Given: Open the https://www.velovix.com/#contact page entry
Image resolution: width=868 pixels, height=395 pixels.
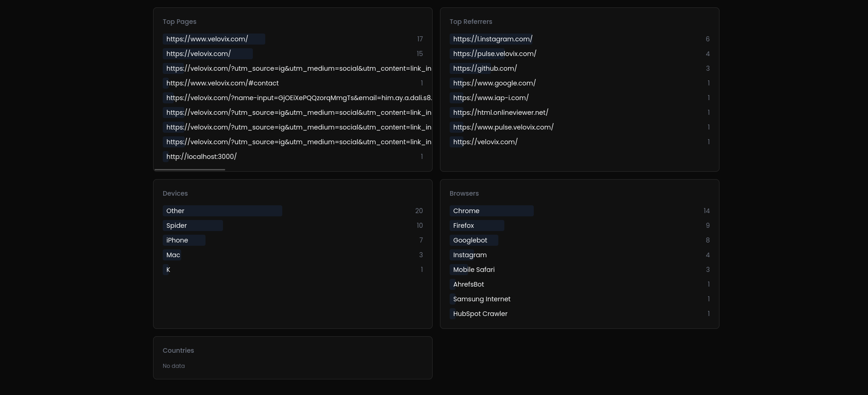Looking at the screenshot, I should click(x=292, y=83).
